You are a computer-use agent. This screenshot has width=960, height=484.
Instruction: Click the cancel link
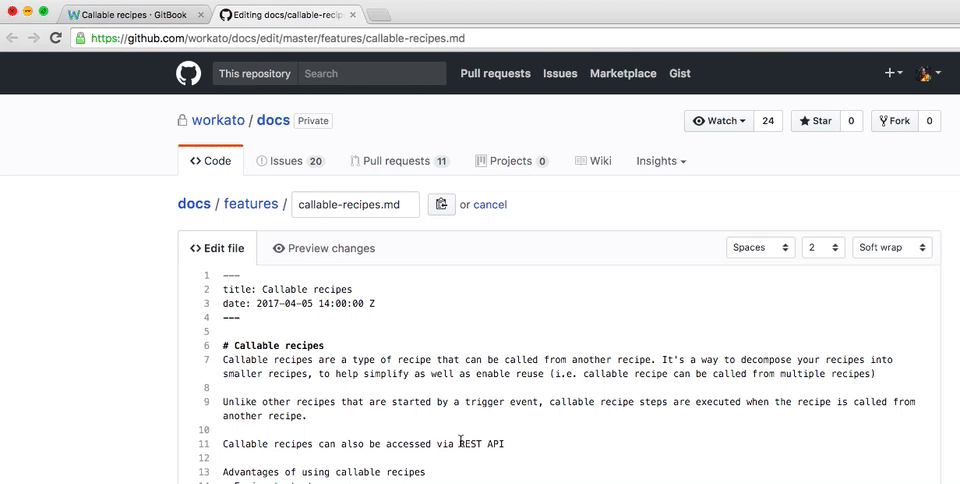490,205
